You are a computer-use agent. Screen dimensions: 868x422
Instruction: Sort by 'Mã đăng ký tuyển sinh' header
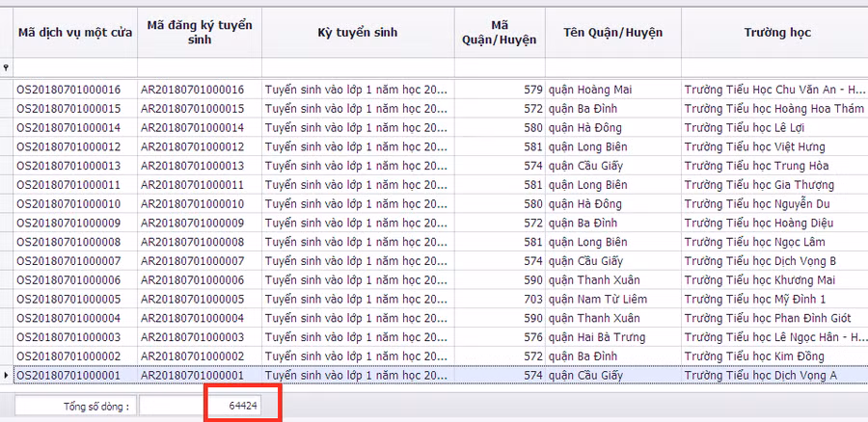tap(199, 33)
